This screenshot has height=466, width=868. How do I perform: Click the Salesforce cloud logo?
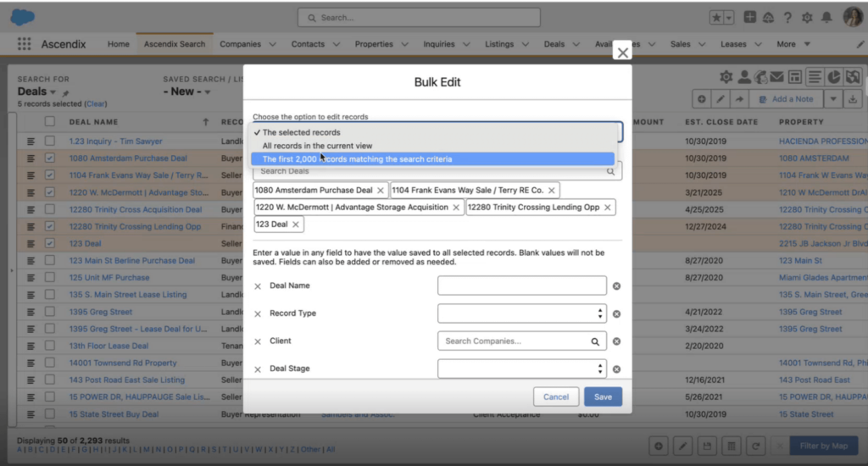click(x=23, y=17)
